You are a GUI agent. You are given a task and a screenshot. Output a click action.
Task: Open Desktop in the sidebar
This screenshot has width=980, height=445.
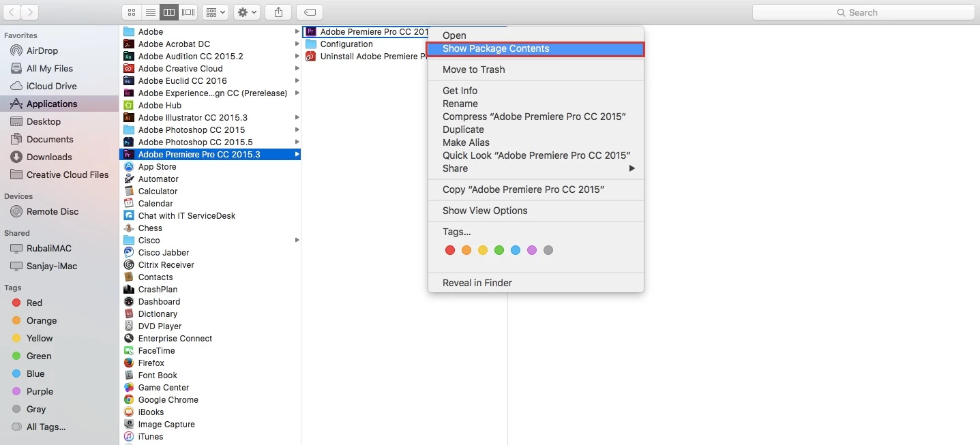click(x=44, y=121)
